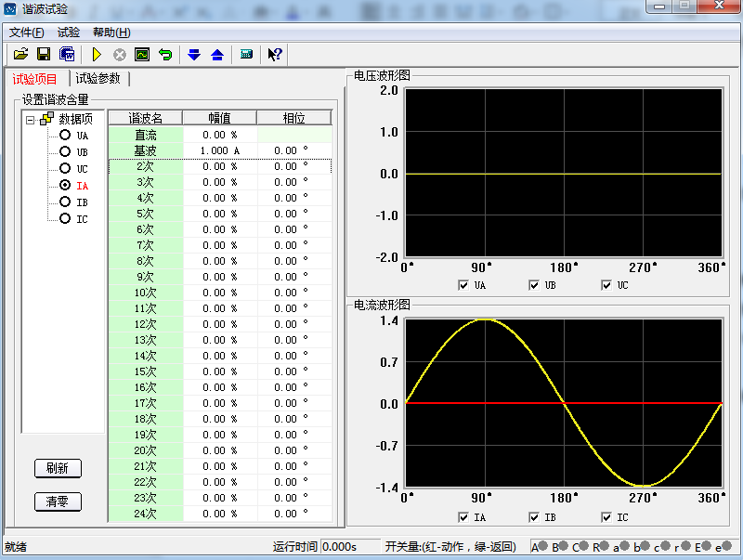Viewport: 743px width, 560px height.
Task: Open the 文件(F) menu
Action: 26,32
